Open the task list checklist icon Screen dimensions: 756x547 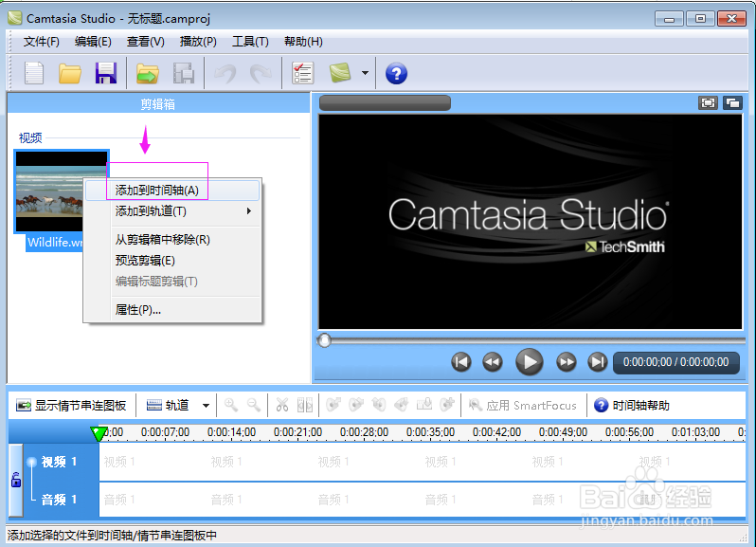point(302,73)
